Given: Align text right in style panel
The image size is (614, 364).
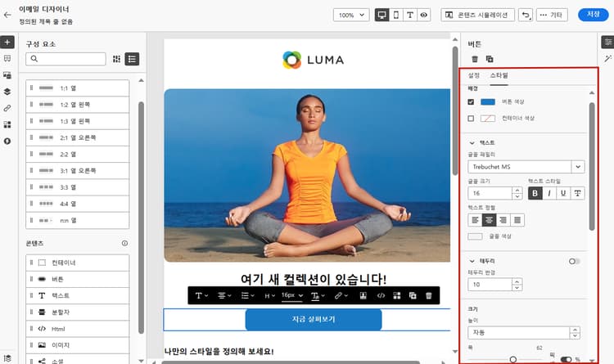Looking at the screenshot, I should coord(503,220).
